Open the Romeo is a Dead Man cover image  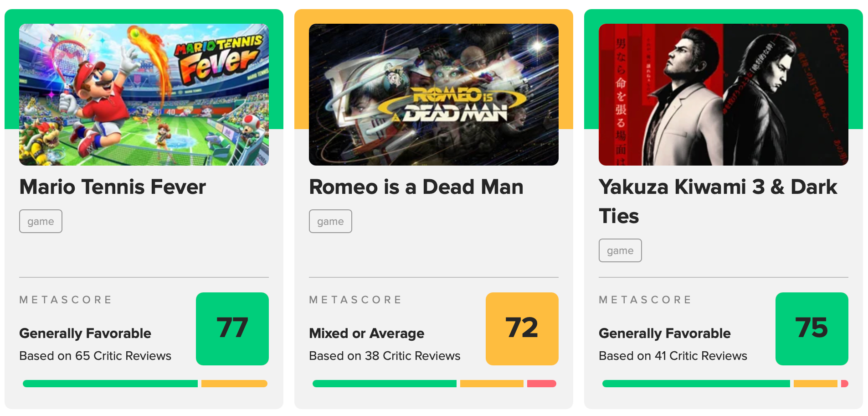pyautogui.click(x=433, y=94)
